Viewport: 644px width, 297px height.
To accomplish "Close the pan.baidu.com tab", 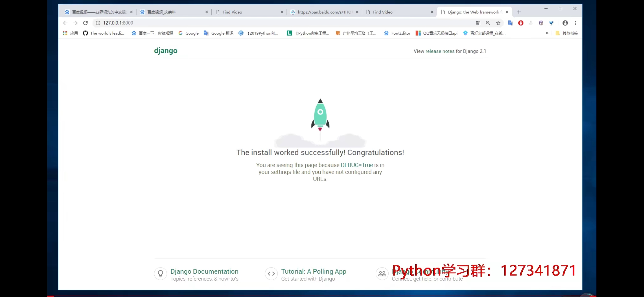I will [357, 12].
